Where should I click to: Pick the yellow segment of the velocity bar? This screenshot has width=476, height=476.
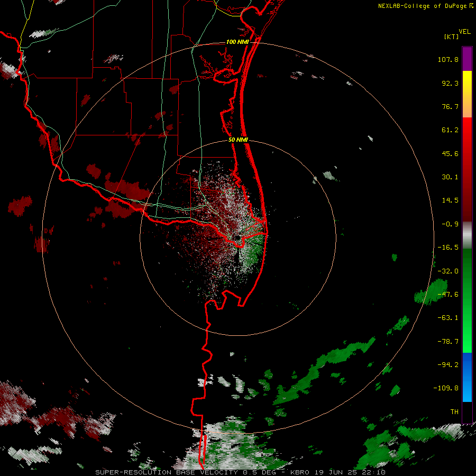467,94
